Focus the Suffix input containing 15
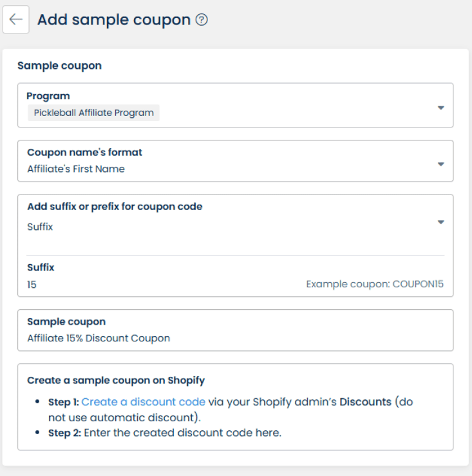Image resolution: width=472 pixels, height=476 pixels. tap(129, 283)
